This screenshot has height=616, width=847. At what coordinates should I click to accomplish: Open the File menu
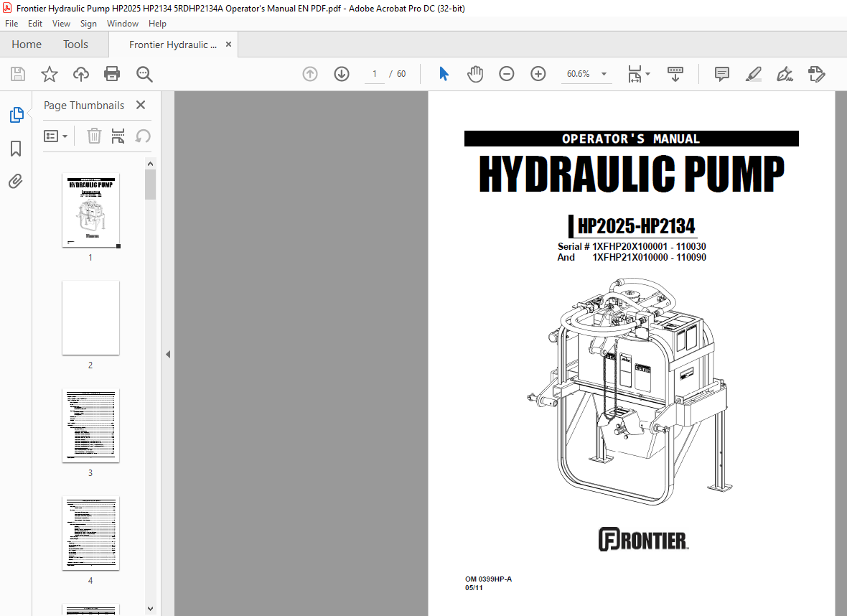[11, 24]
